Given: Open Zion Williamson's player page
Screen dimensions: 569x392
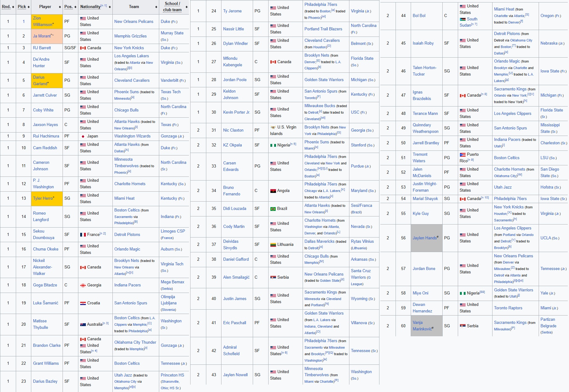Looking at the screenshot, I should point(43,21).
